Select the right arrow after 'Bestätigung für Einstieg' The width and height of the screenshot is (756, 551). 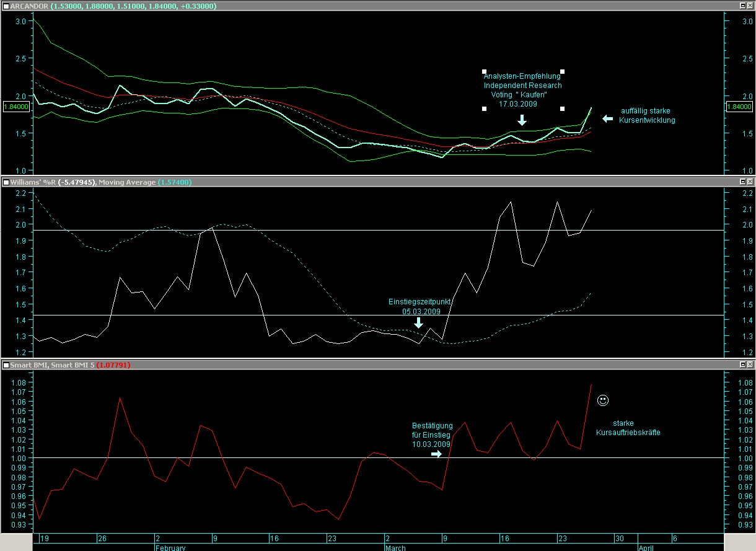[436, 454]
